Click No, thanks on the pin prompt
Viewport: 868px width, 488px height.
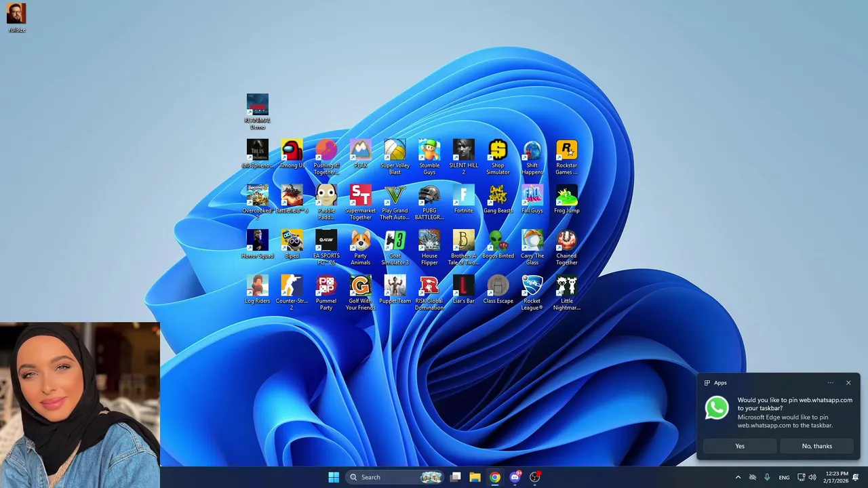point(816,446)
